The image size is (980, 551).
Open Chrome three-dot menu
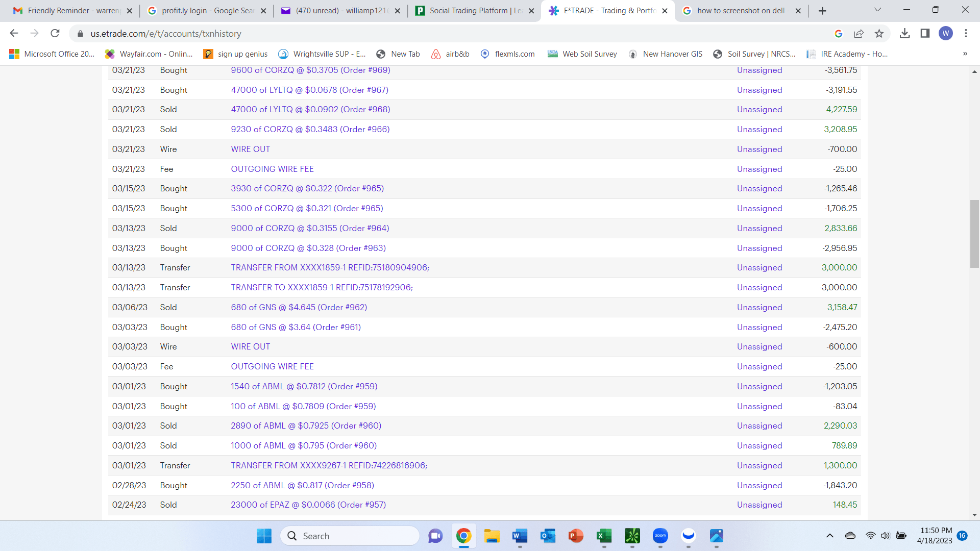966,33
